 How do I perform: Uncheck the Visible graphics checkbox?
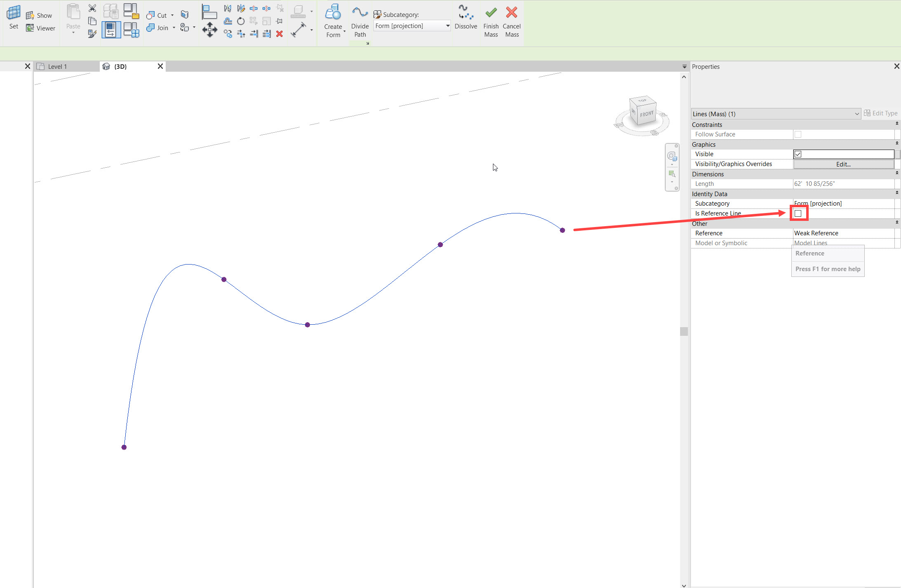click(x=798, y=154)
